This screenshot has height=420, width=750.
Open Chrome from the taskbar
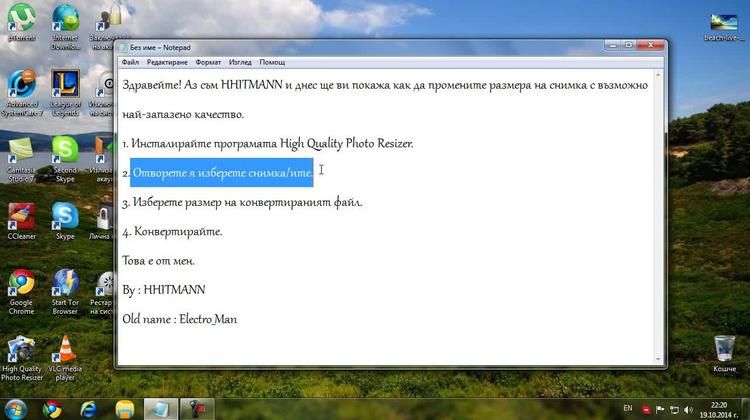[x=52, y=409]
